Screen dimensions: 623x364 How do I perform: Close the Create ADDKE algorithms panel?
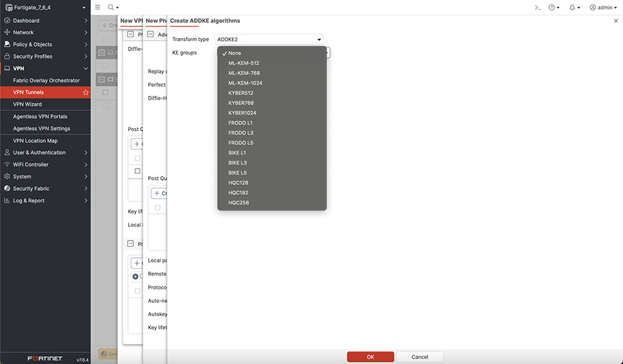pos(615,21)
